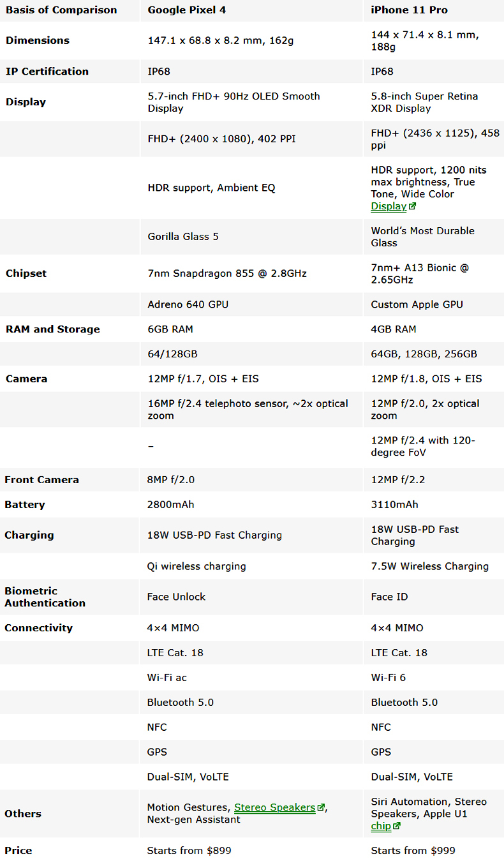This screenshot has width=504, height=861.
Task: Click the Chipset row label
Action: coord(26,273)
